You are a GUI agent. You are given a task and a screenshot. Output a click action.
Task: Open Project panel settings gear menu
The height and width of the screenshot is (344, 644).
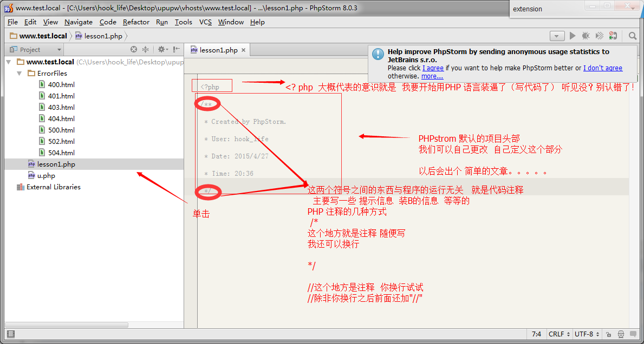pyautogui.click(x=163, y=50)
